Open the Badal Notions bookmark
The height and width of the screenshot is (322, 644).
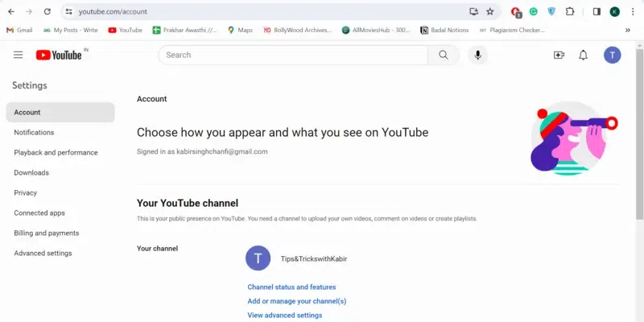pyautogui.click(x=444, y=30)
